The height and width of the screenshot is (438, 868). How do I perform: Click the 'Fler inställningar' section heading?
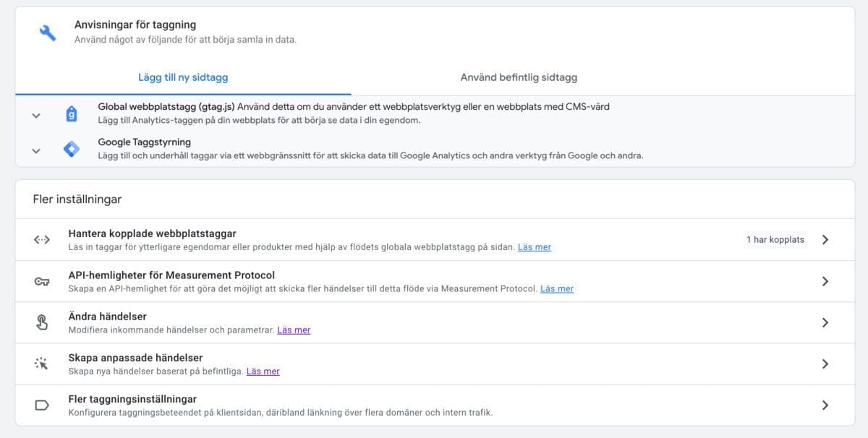[x=77, y=199]
